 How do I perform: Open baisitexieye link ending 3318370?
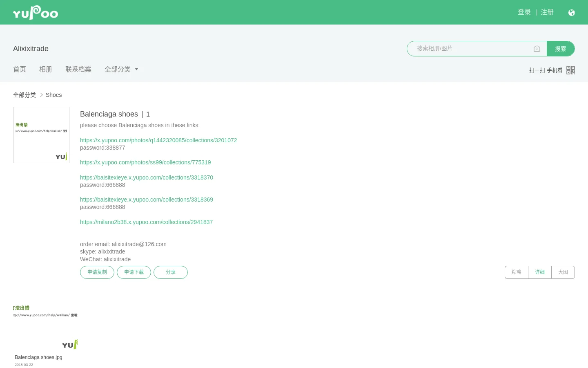click(x=147, y=177)
